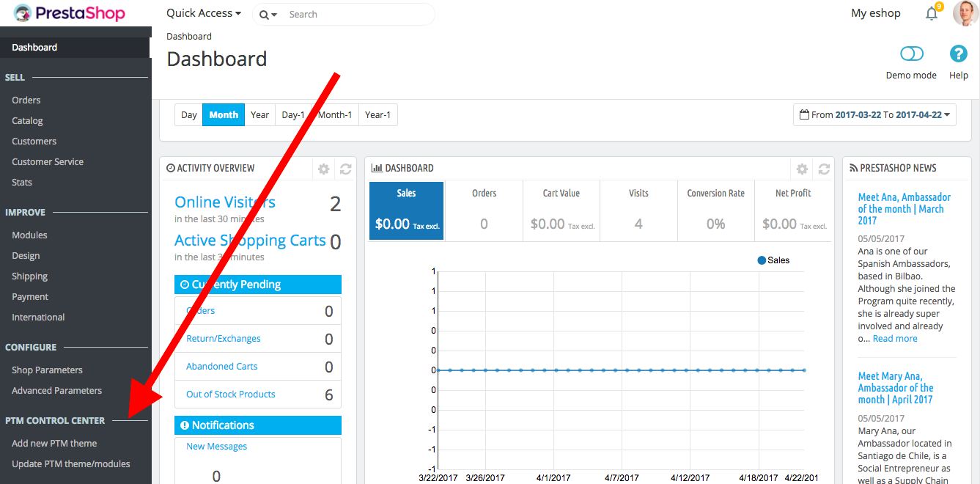Select the Month-1 period button
The width and height of the screenshot is (980, 484).
click(335, 114)
